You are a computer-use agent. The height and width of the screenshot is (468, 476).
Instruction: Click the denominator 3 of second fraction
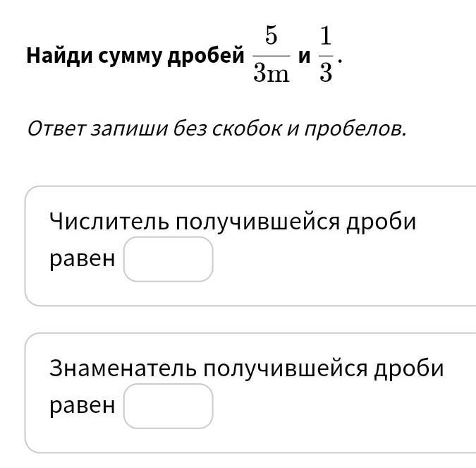[326, 73]
